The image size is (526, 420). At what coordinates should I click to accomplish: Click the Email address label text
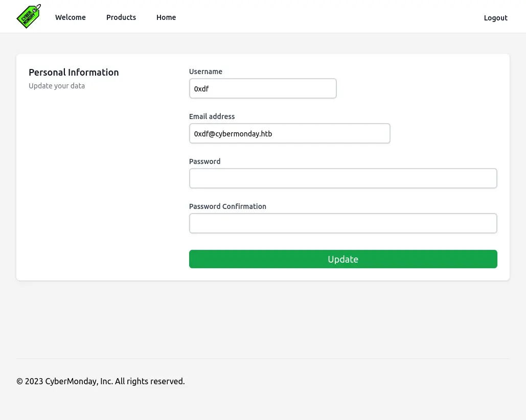[212, 116]
